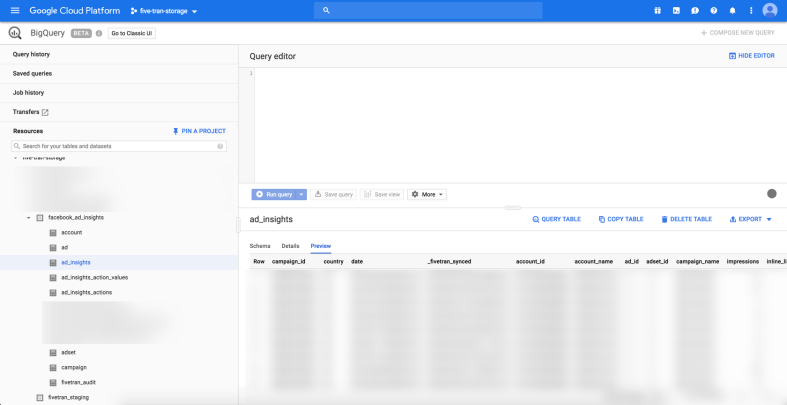Viewport: 787px width, 405px height.
Task: Open the three-dot settings menu in header
Action: 751,11
